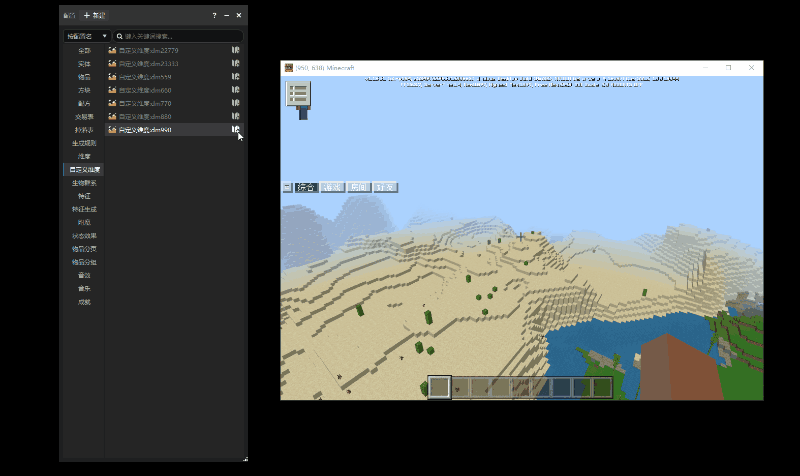Select the 成就 category in sidebar
The height and width of the screenshot is (476, 800).
click(x=84, y=302)
